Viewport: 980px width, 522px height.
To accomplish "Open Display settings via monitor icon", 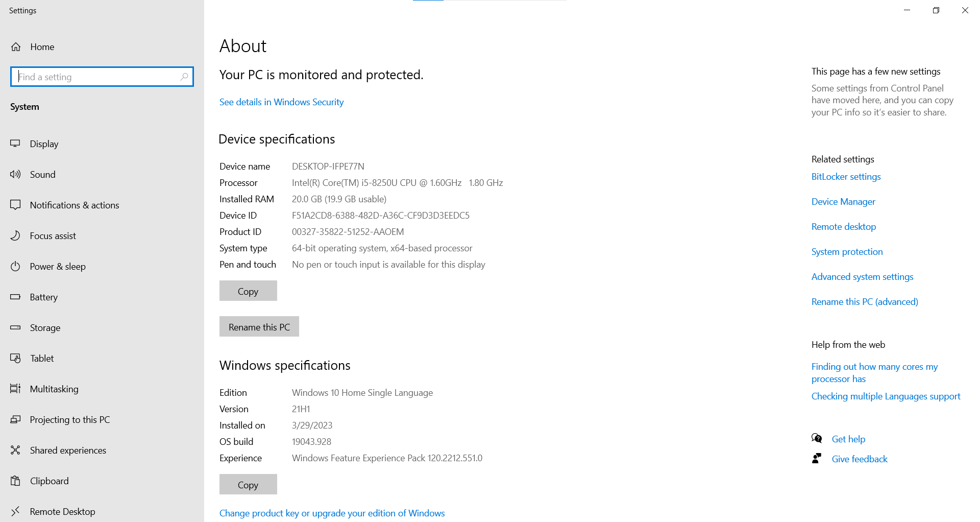I will point(15,144).
